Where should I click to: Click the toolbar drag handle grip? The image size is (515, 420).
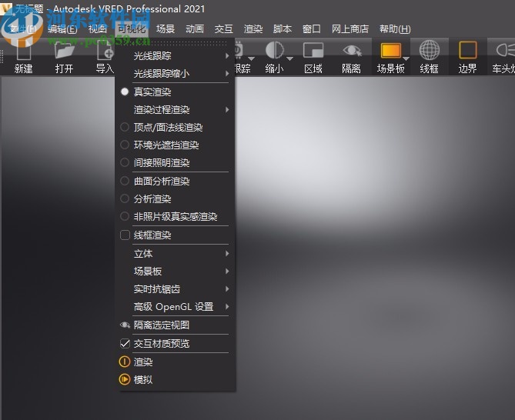click(2, 56)
